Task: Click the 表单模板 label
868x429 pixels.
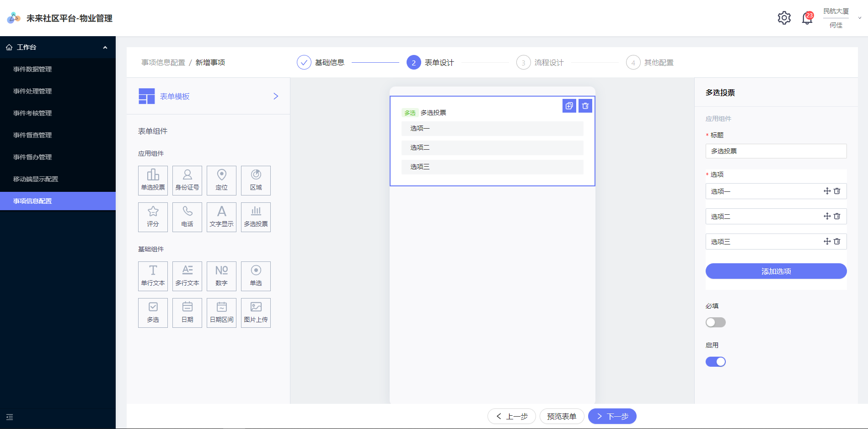Action: [x=175, y=96]
